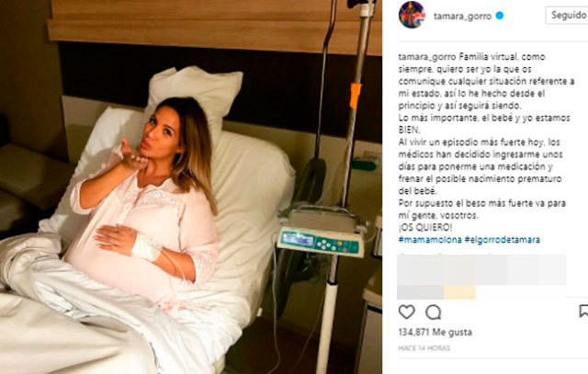Viewport: 588px width, 374px height.
Task: Open the #elgorrodetamara hashtag
Action: pyautogui.click(x=503, y=239)
